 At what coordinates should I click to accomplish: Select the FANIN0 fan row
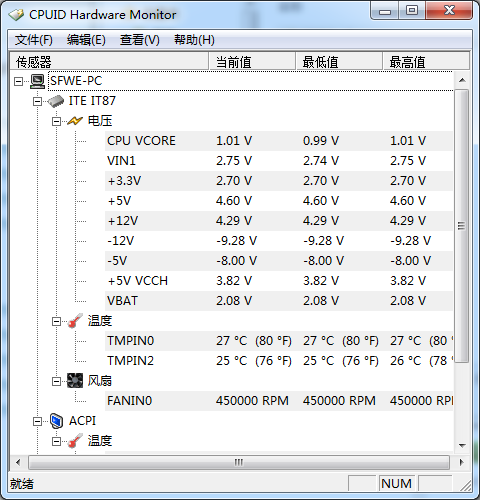point(279,401)
